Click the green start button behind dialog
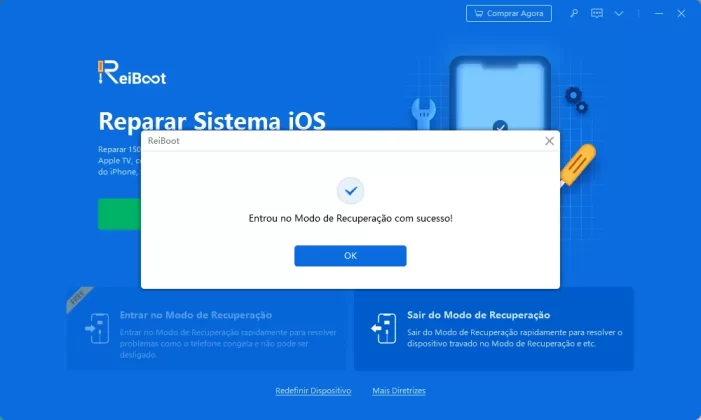701x420 pixels. pos(119,214)
